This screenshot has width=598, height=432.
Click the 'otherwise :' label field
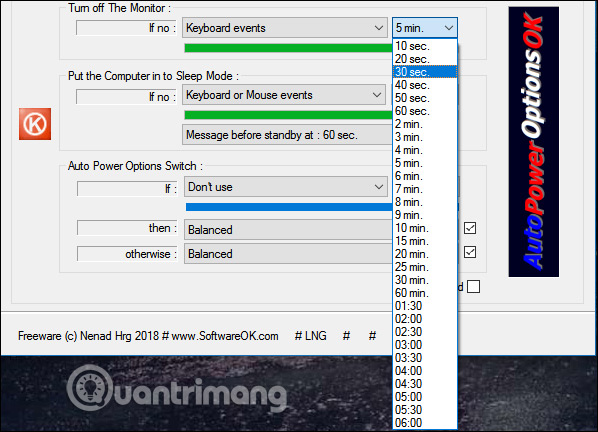pyautogui.click(x=127, y=254)
